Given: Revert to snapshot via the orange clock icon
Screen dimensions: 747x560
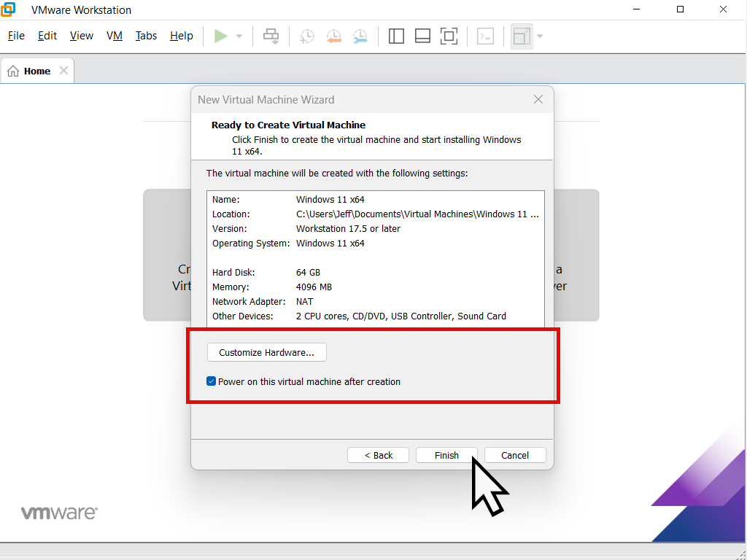Looking at the screenshot, I should tap(334, 36).
